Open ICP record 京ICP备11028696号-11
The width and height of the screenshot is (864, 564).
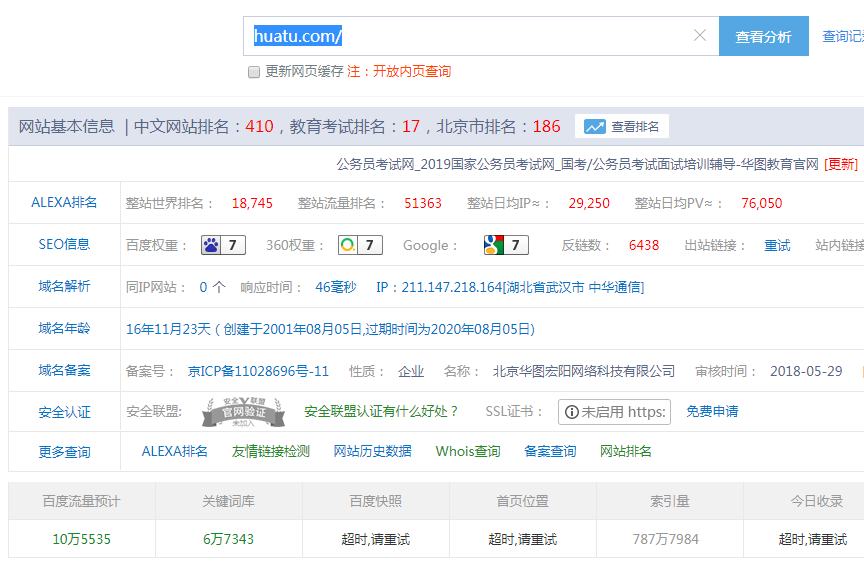(258, 371)
